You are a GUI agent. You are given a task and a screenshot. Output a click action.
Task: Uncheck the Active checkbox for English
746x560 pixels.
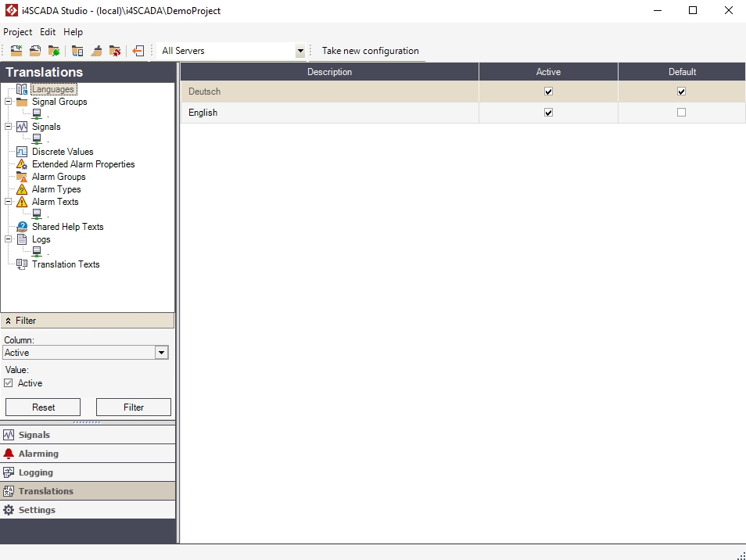pos(547,112)
